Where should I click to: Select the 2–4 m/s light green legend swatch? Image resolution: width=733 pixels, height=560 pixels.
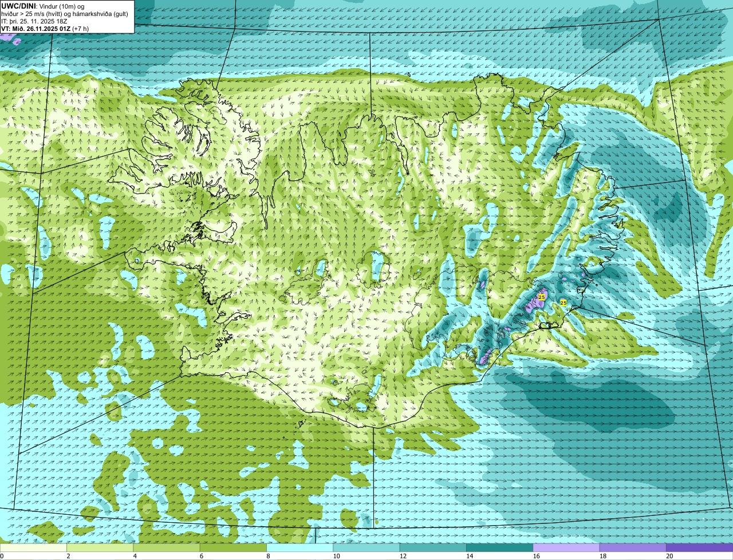tap(100, 547)
